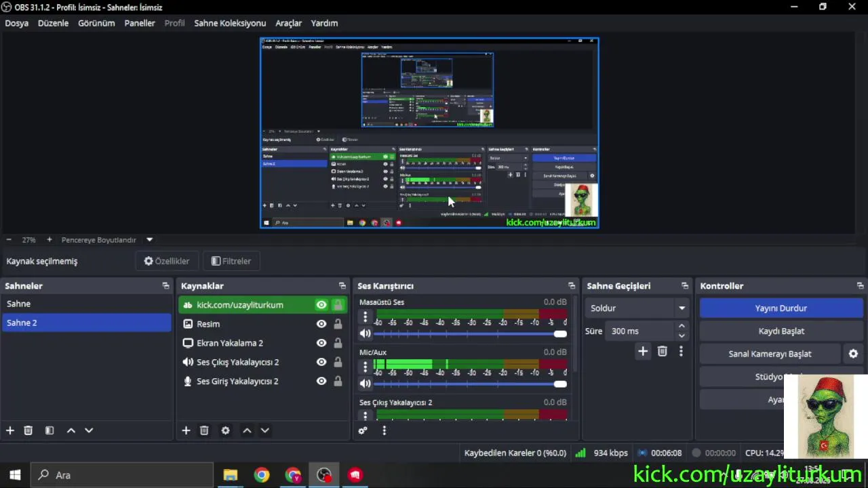Add a new source in Kaynaklar
The height and width of the screenshot is (488, 868).
[x=186, y=430]
